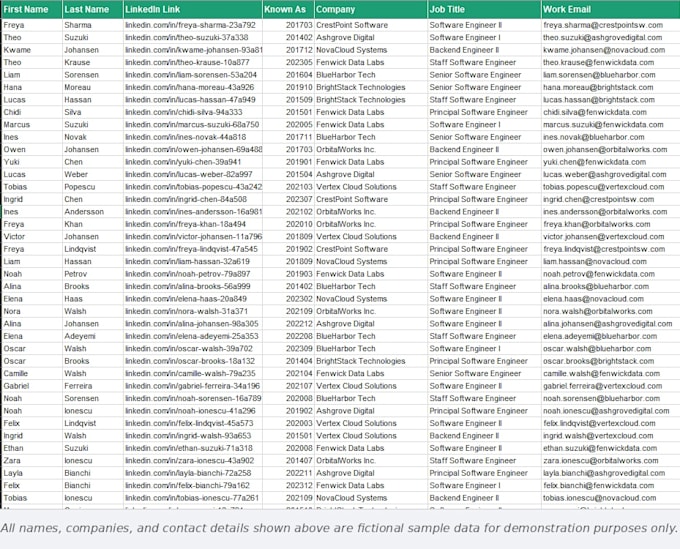Select email liam.sorensen@blueharbor.com
The height and width of the screenshot is (549, 680).
click(611, 75)
